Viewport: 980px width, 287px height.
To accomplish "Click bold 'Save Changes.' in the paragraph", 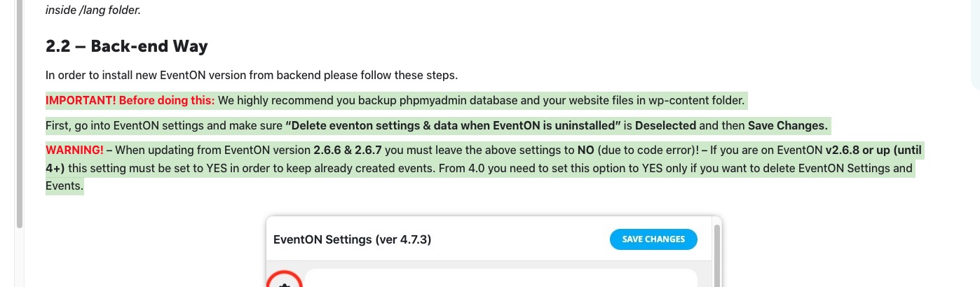I will [789, 126].
